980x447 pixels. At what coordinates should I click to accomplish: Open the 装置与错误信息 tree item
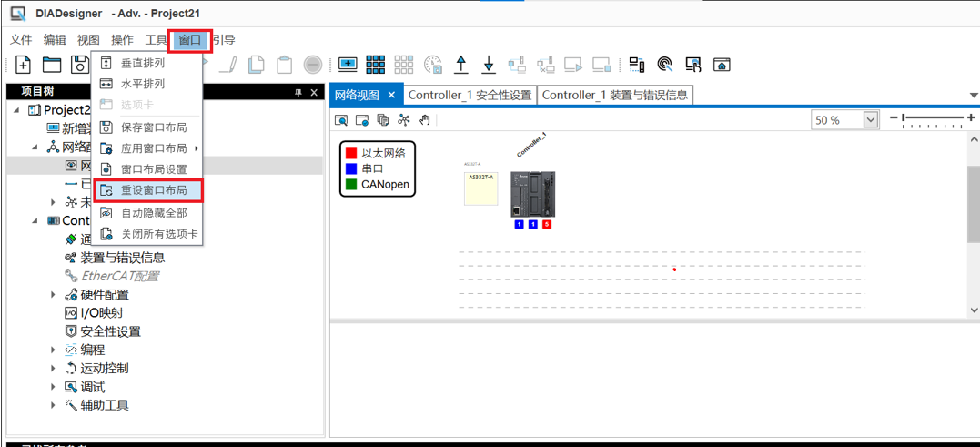pyautogui.click(x=122, y=258)
